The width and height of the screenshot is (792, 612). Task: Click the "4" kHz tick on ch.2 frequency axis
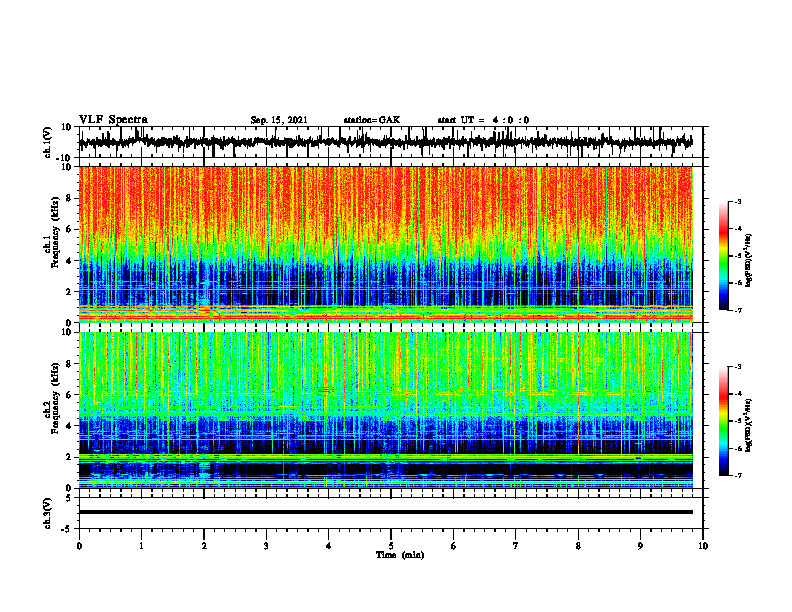(69, 426)
